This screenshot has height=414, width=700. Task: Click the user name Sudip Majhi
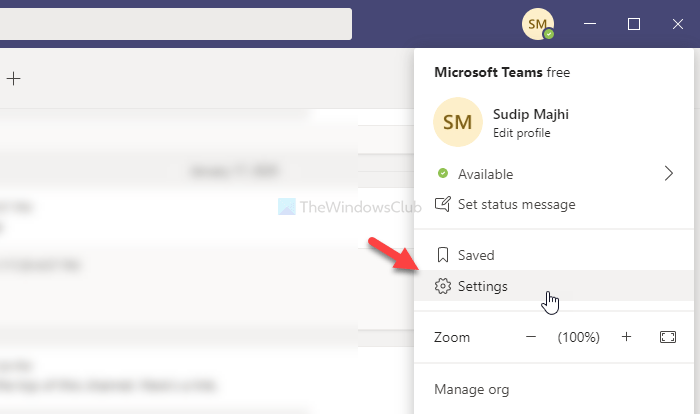[x=531, y=114]
